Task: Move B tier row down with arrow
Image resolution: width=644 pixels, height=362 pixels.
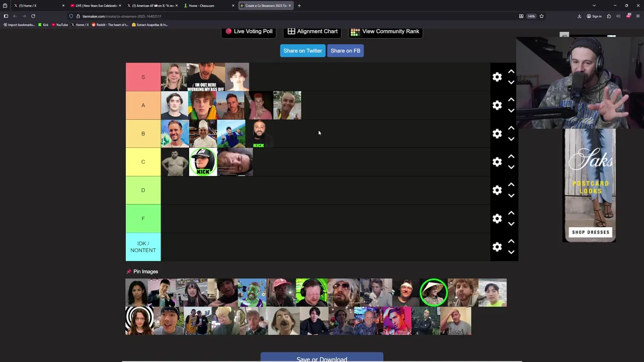Action: tap(511, 139)
